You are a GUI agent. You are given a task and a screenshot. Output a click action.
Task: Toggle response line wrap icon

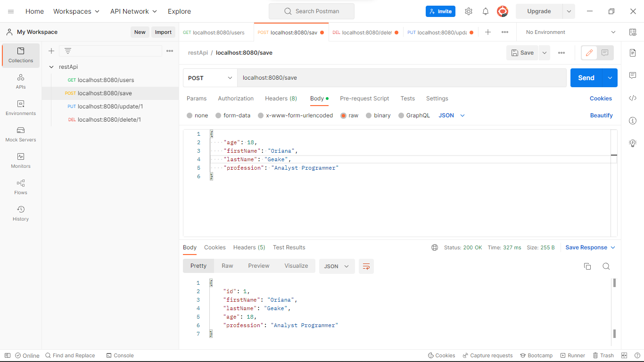point(366,266)
